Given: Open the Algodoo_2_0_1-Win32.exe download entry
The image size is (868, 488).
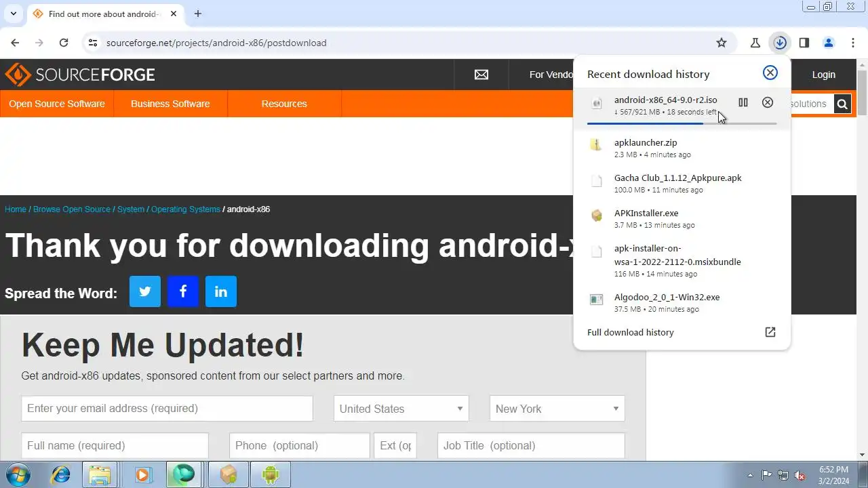Looking at the screenshot, I should point(682,302).
